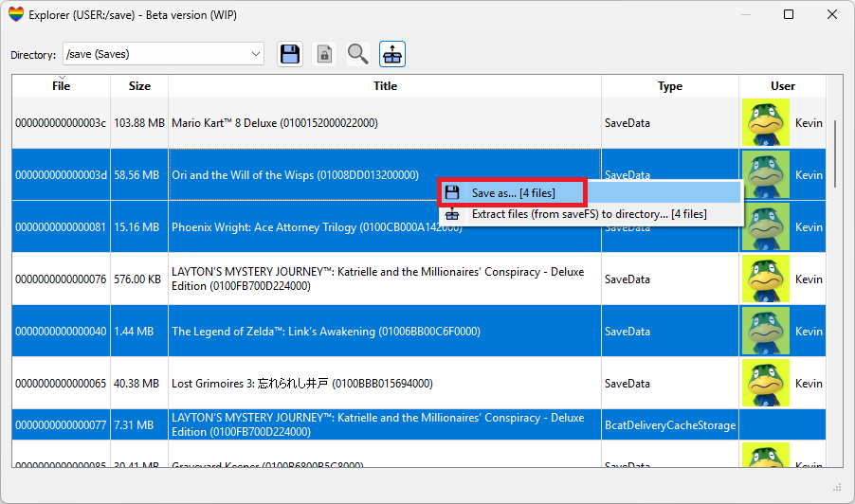The width and height of the screenshot is (855, 504).
Task: Click the 7.31 MB size cell
Action: tap(139, 425)
